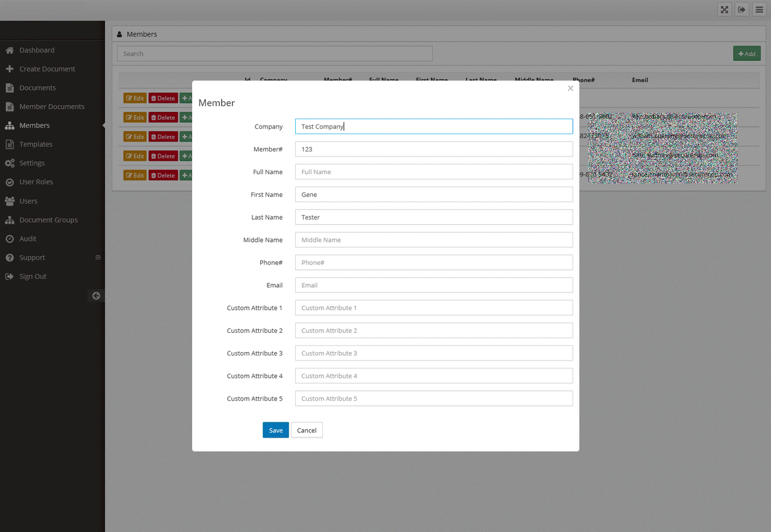The width and height of the screenshot is (771, 532).
Task: Cancel the Member dialog
Action: click(307, 430)
